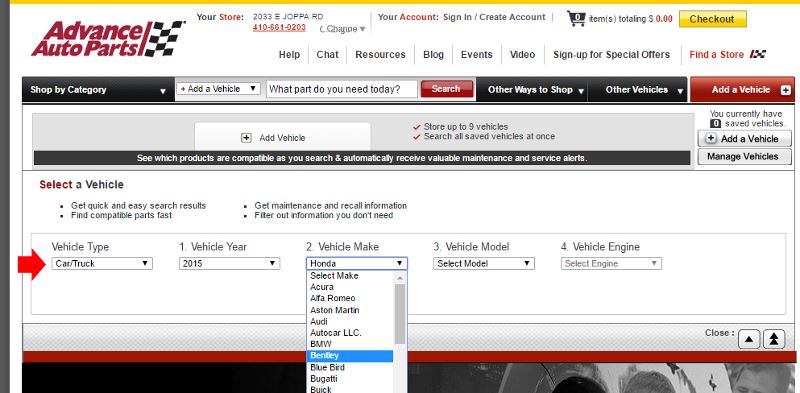This screenshot has width=800, height=393.
Task: Click the red Add a Vehicle header button
Action: point(742,90)
